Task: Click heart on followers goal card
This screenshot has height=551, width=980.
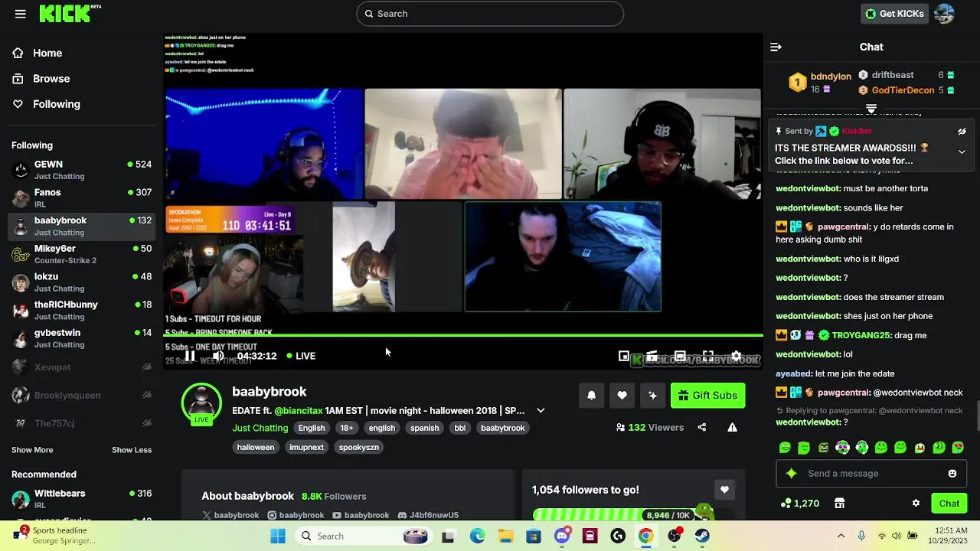Action: pyautogui.click(x=724, y=490)
